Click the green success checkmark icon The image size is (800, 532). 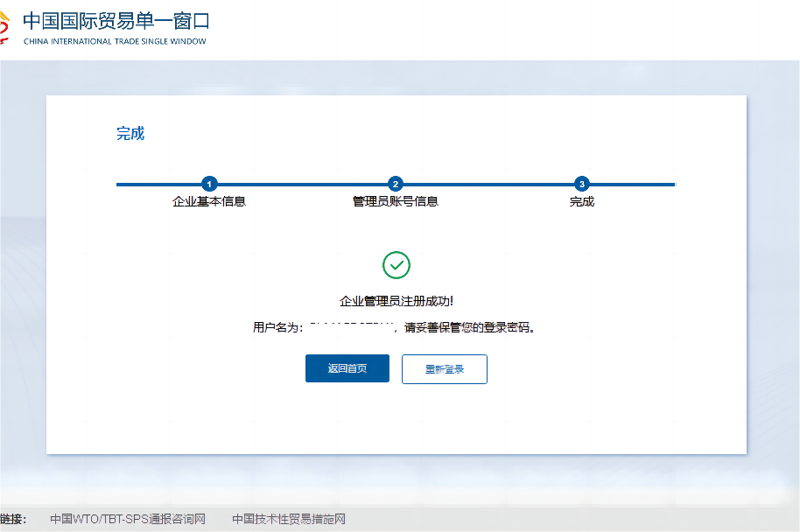396,265
